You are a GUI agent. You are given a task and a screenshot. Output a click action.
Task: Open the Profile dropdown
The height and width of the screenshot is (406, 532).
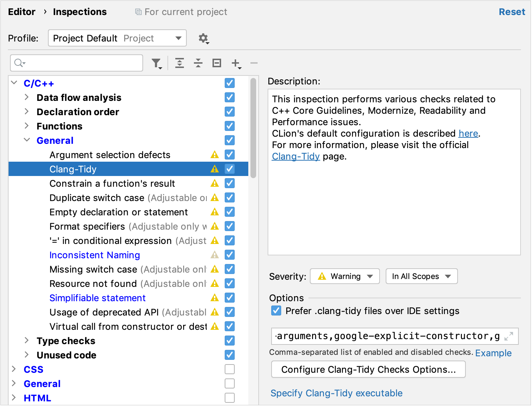(x=117, y=38)
